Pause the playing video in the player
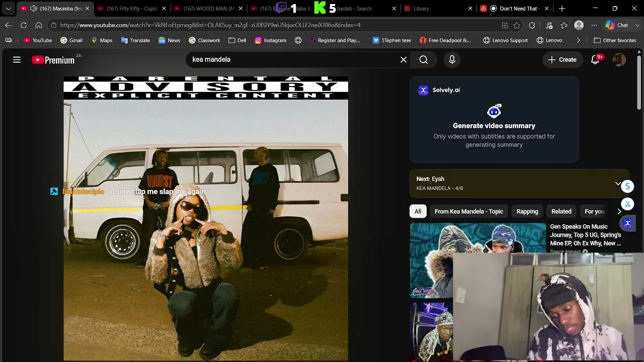 tap(206, 219)
